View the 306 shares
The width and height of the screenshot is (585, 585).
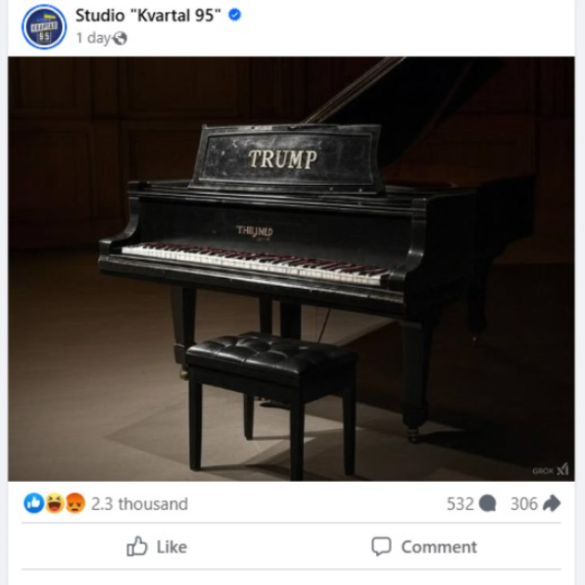point(524,504)
